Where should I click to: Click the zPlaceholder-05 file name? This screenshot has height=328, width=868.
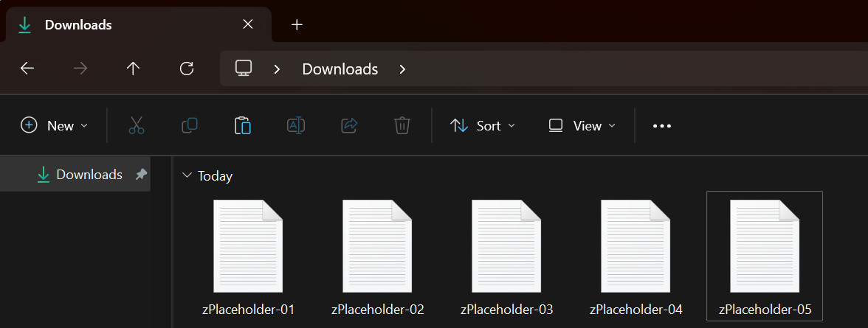765,309
